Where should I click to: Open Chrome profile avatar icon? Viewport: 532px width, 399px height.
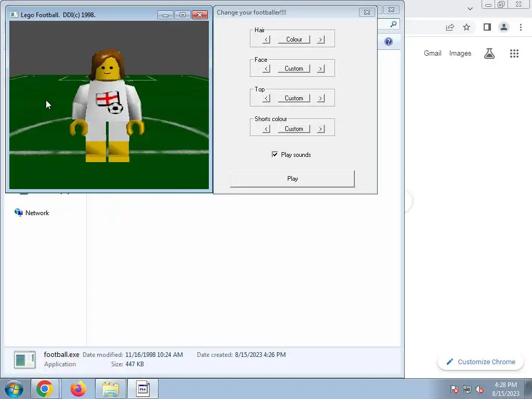click(x=504, y=27)
